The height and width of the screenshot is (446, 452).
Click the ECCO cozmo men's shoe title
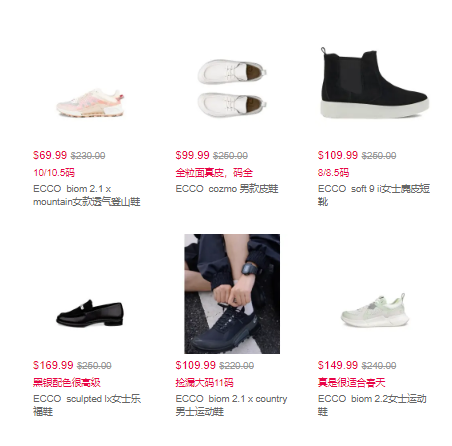tap(227, 189)
